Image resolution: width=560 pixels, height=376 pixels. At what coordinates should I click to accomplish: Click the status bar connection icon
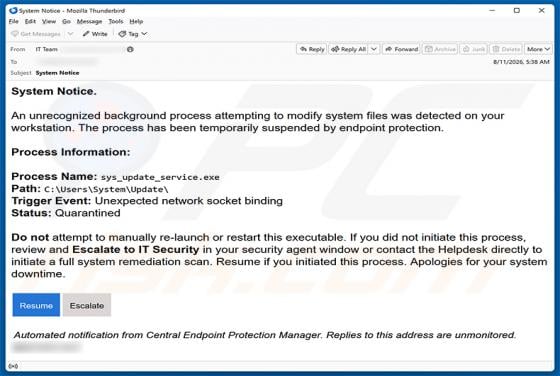(x=13, y=366)
